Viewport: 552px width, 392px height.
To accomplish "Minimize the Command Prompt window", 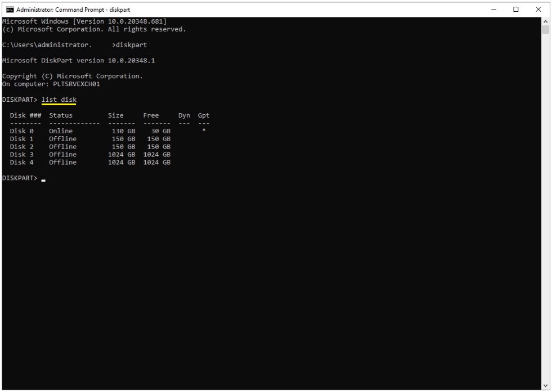I will [x=493, y=10].
